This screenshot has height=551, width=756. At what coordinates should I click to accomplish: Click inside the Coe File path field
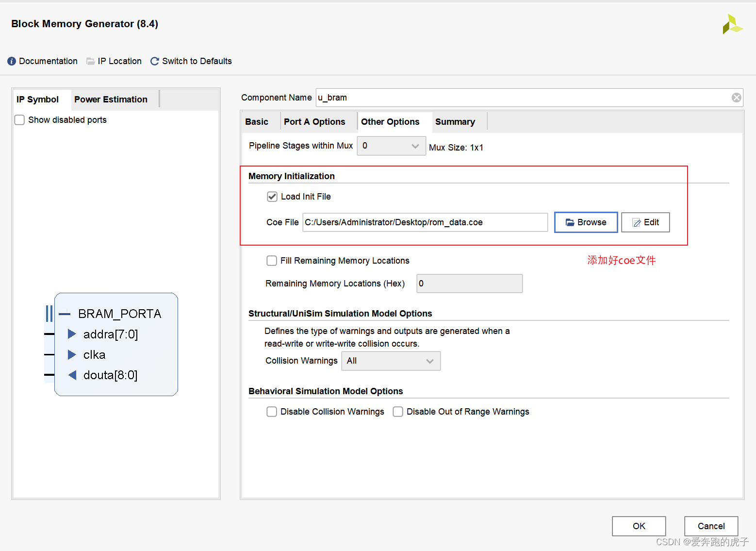[425, 222]
